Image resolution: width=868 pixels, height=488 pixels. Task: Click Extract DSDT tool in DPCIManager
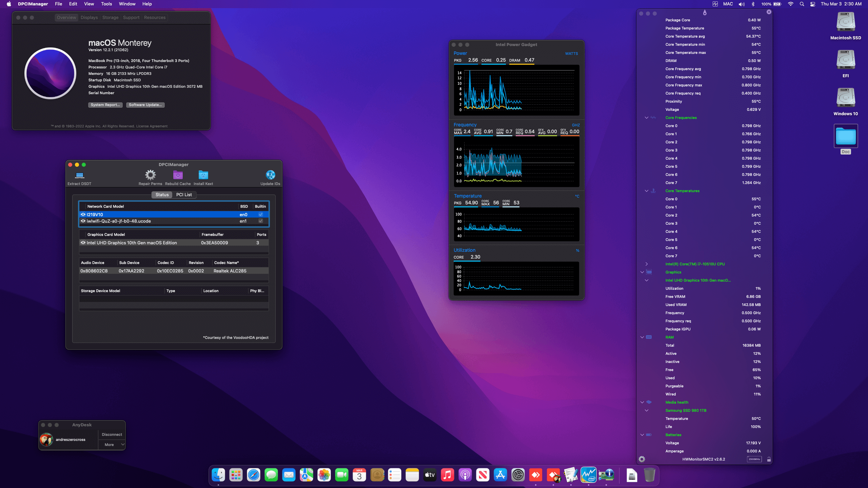pyautogui.click(x=79, y=178)
